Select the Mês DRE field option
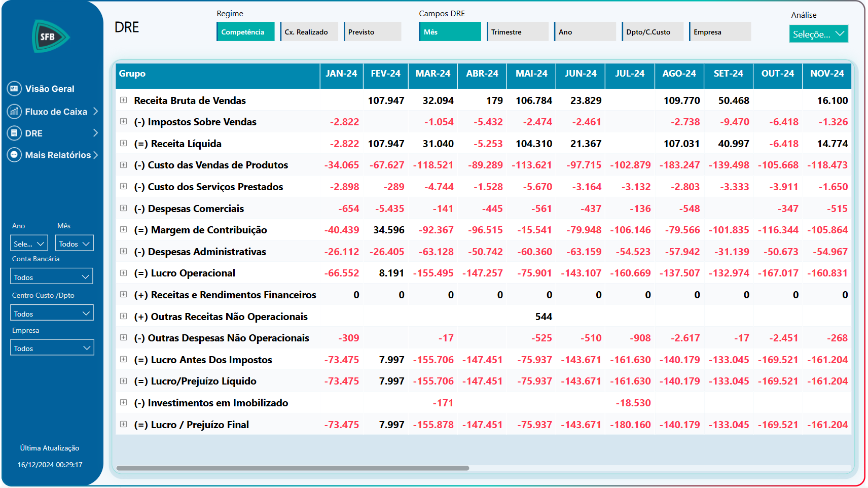The image size is (868, 488). click(450, 31)
